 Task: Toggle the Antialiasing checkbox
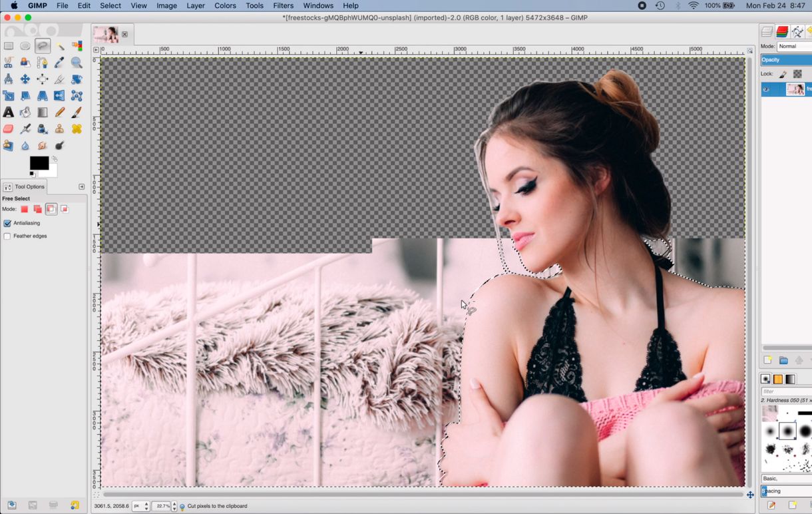7,223
